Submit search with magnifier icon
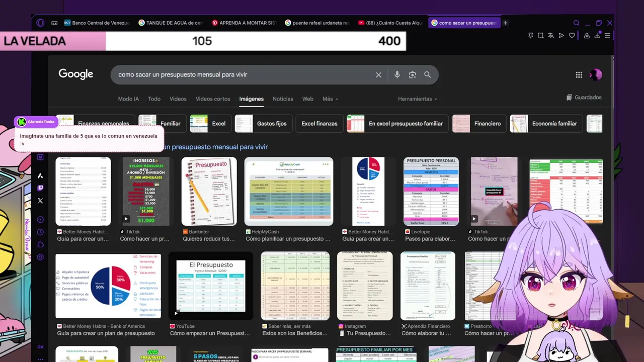Image resolution: width=644 pixels, height=362 pixels. 427,74
